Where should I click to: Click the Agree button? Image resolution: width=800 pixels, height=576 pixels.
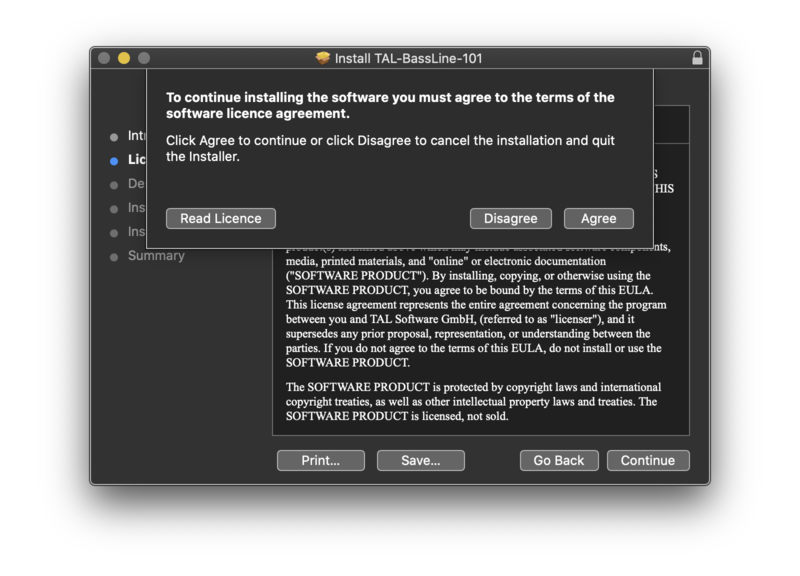598,218
